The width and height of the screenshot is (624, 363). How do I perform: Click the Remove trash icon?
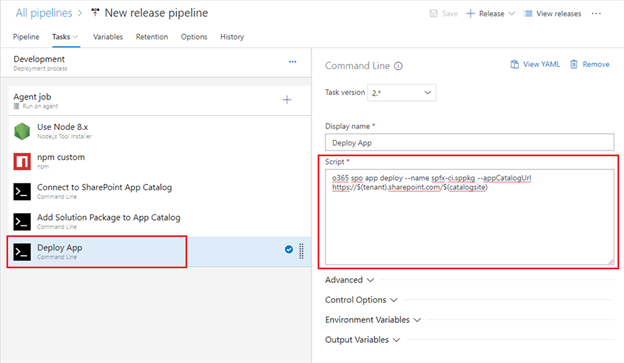(573, 64)
